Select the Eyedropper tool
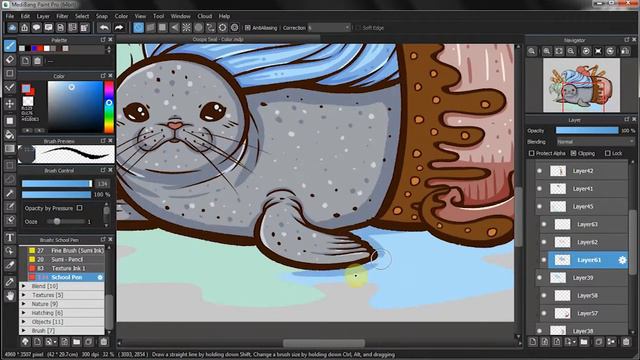This screenshot has height=360, width=640. (x=10, y=281)
